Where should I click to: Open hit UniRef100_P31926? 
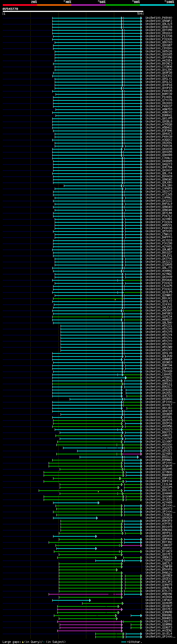click(x=159, y=39)
